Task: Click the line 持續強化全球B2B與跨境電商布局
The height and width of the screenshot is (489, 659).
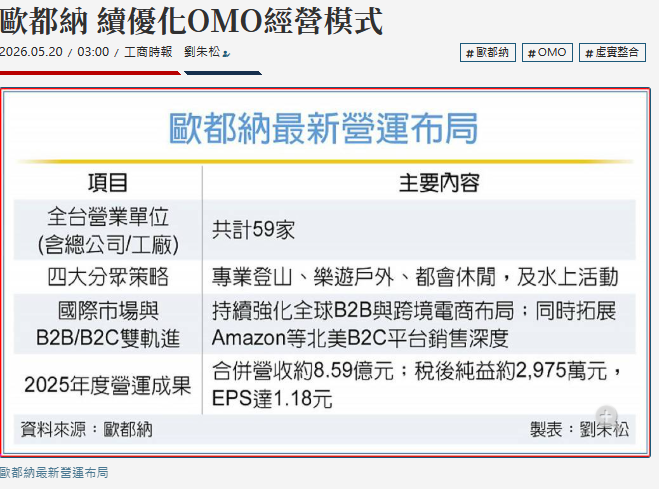Action: [x=363, y=311]
